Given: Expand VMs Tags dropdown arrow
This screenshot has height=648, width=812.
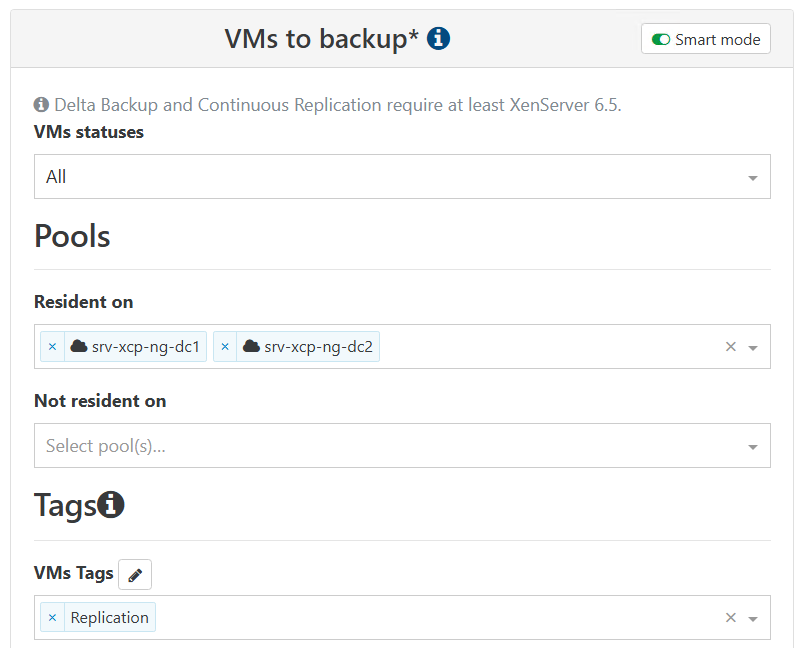Looking at the screenshot, I should (x=753, y=619).
